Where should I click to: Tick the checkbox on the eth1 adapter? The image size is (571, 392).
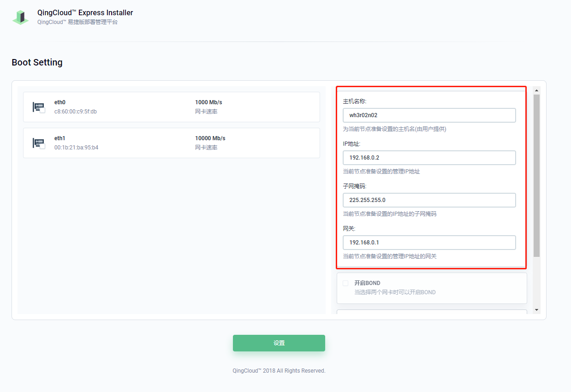pyautogui.click(x=42, y=147)
